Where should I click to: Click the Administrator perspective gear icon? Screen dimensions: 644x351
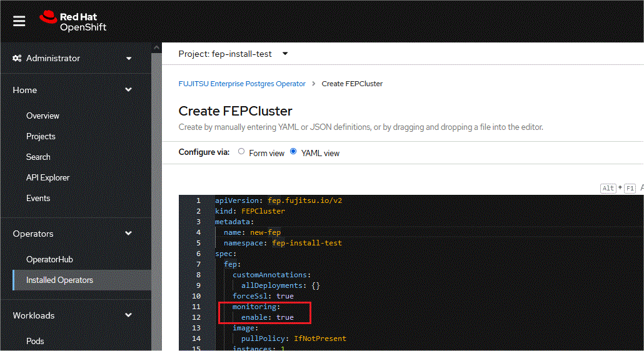tap(17, 58)
